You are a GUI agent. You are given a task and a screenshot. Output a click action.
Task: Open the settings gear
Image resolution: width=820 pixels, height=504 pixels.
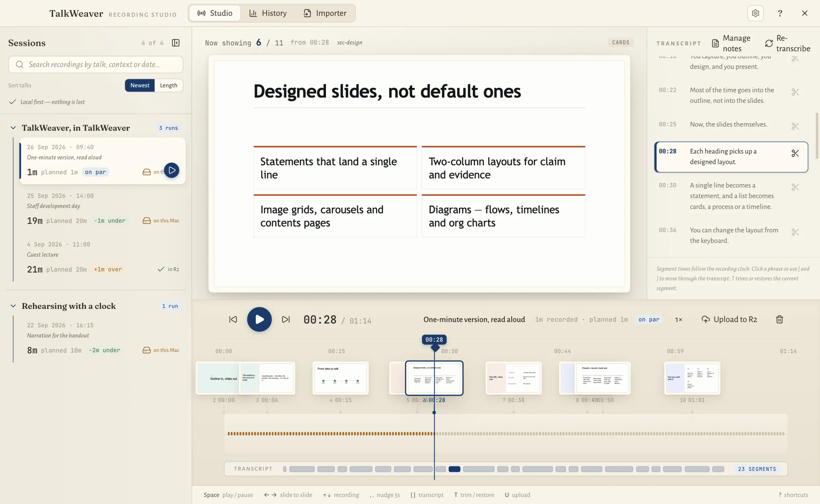pos(755,13)
